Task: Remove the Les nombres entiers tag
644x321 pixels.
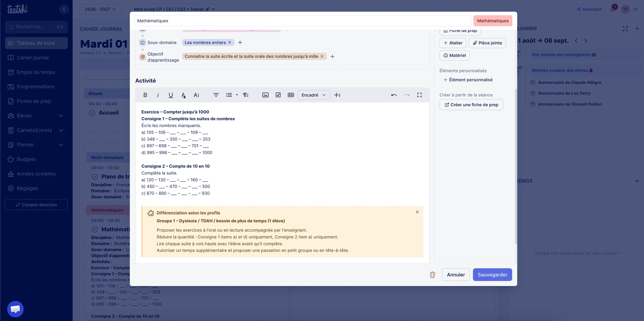Action: click(229, 42)
